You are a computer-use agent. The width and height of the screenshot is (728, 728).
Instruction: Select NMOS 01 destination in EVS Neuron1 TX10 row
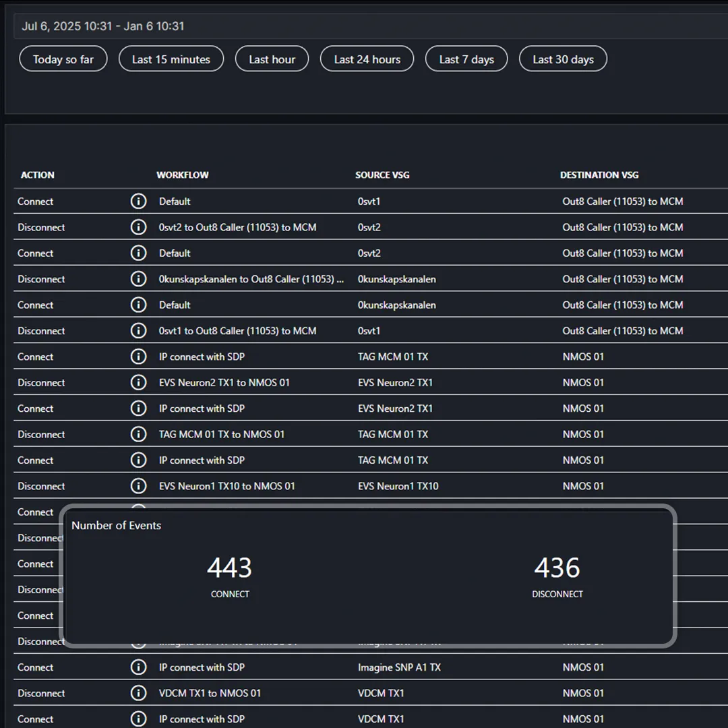coord(583,486)
